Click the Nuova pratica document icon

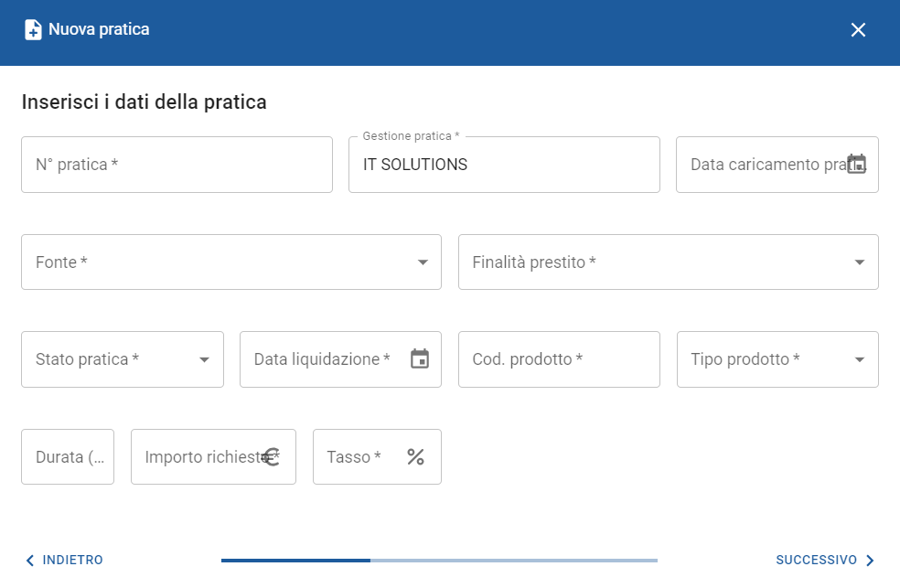(x=33, y=30)
